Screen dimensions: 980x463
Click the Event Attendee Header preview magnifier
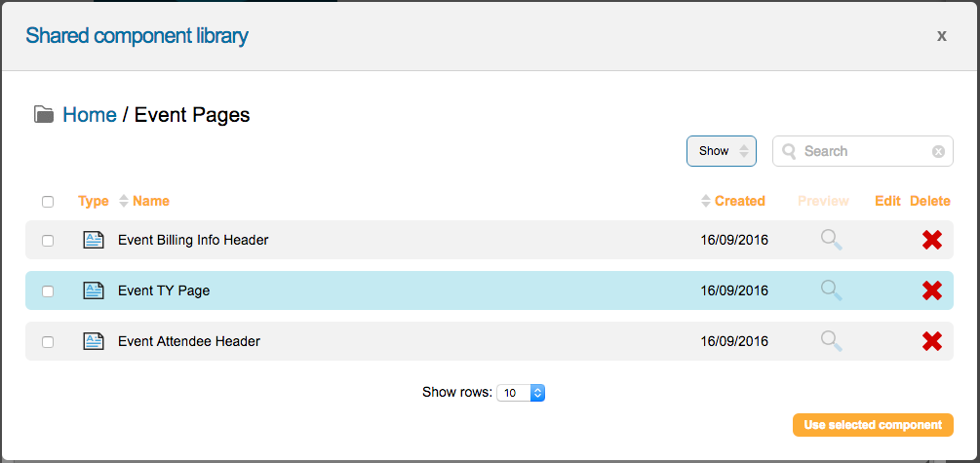[831, 341]
